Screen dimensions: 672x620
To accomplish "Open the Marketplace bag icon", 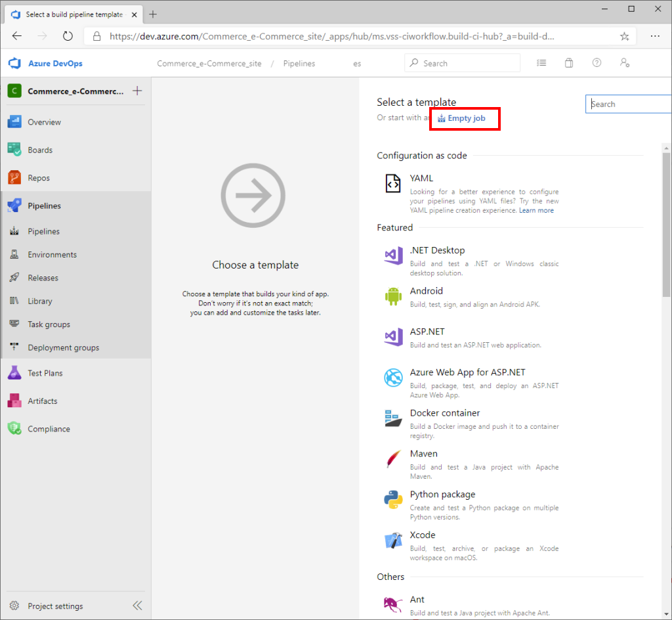I will (x=569, y=62).
